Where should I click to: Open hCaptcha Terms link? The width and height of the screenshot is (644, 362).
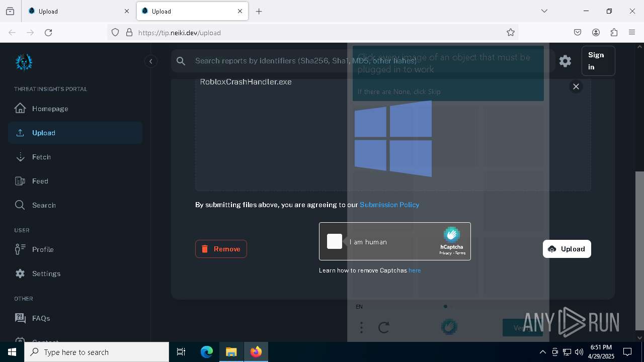[x=460, y=253]
